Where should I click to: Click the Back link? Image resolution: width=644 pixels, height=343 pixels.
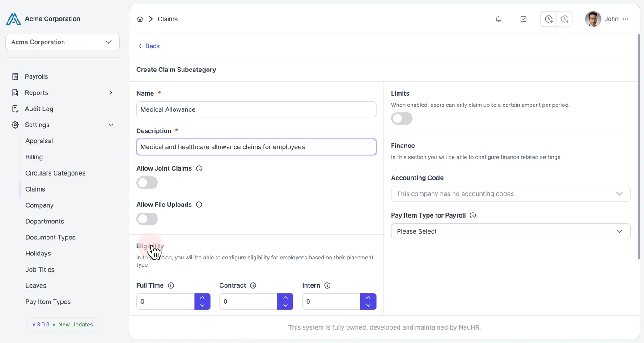(x=148, y=46)
